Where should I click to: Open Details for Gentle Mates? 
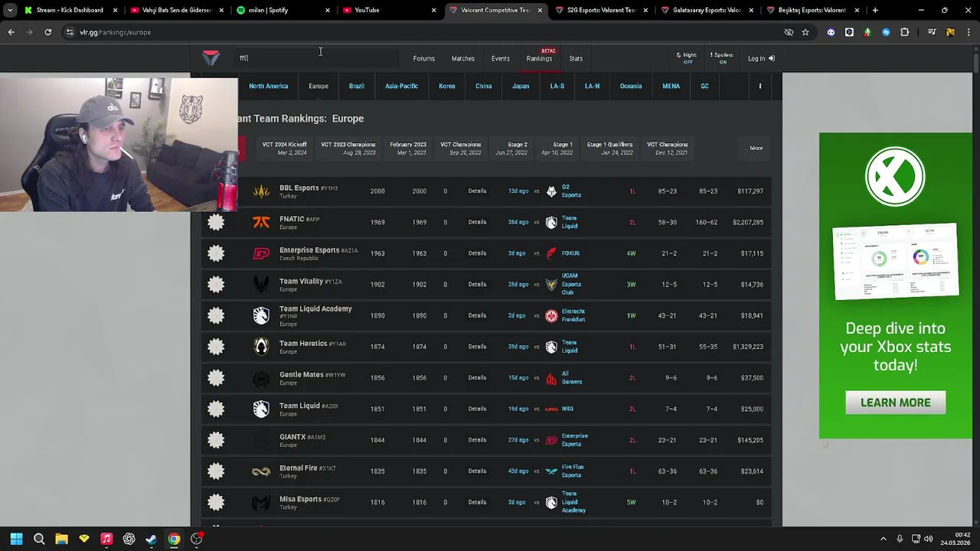tap(477, 378)
